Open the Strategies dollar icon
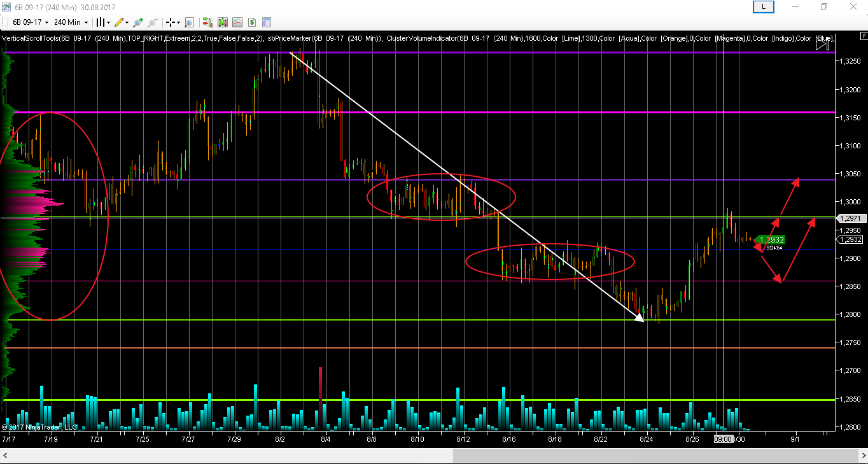 click(252, 22)
